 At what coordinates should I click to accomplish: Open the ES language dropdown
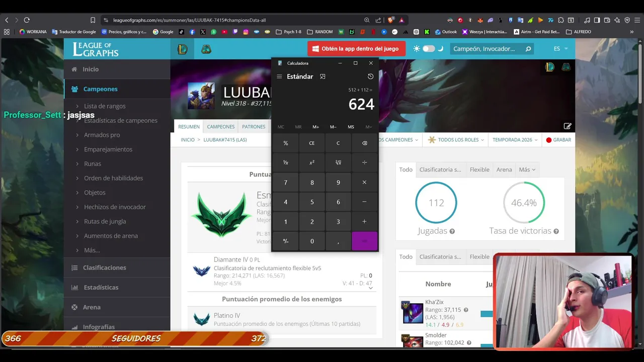pos(560,49)
